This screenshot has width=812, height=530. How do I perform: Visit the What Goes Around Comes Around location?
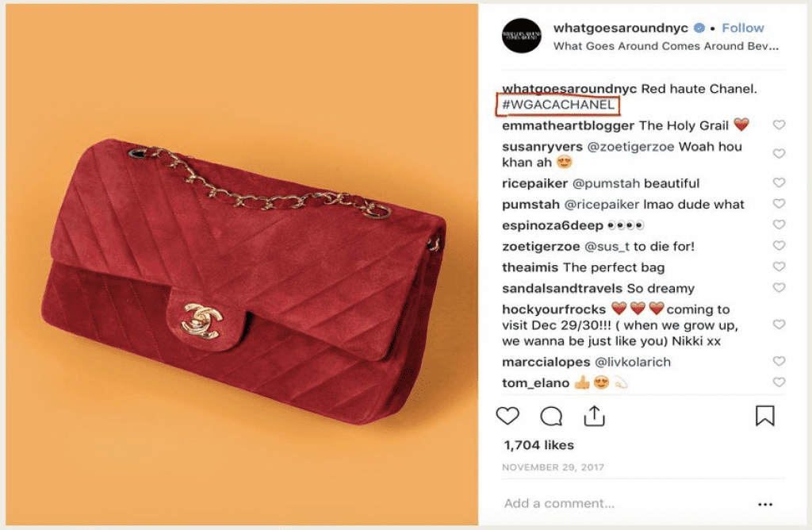tap(665, 46)
